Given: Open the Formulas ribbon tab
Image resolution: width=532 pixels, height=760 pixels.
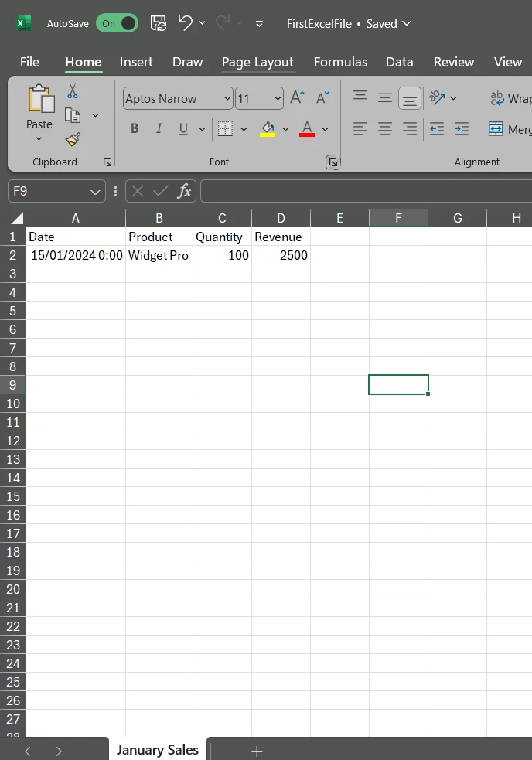Looking at the screenshot, I should (x=340, y=62).
